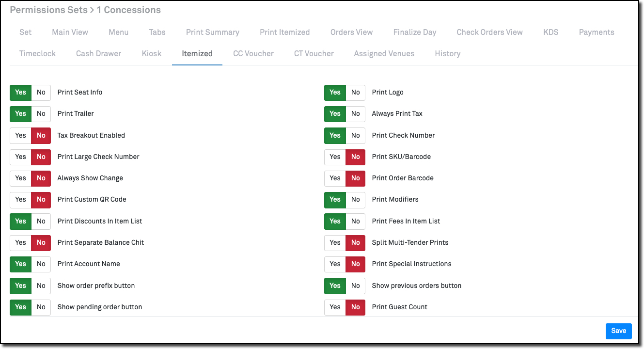The height and width of the screenshot is (349, 644).
Task: Enable Print Special Instructions
Action: tap(335, 264)
